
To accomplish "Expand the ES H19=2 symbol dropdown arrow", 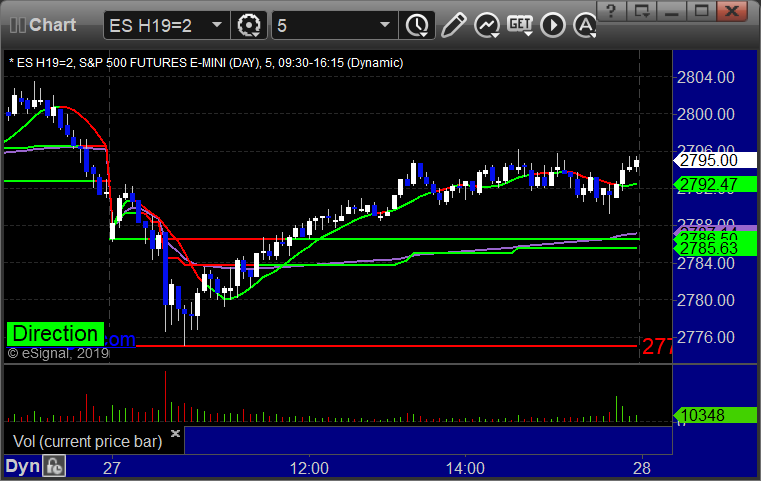I will pos(217,25).
